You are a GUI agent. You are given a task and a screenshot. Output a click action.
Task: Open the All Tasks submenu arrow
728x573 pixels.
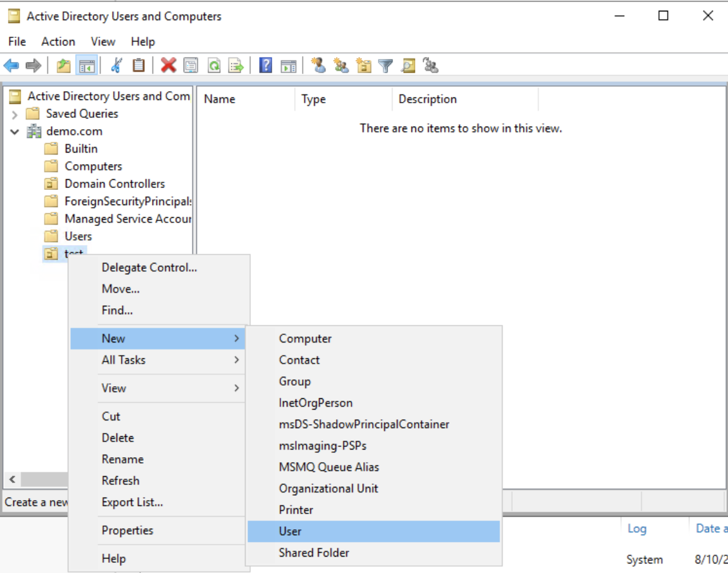click(x=237, y=360)
